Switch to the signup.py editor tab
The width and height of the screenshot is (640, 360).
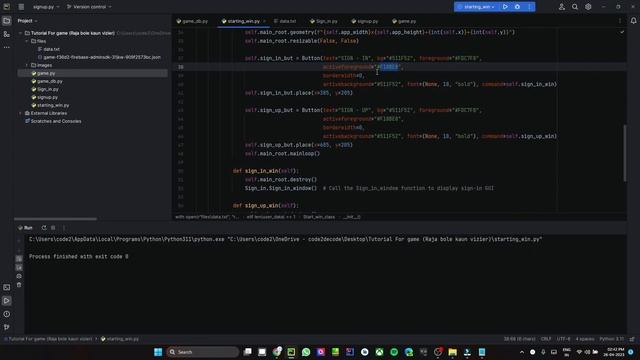(365, 21)
